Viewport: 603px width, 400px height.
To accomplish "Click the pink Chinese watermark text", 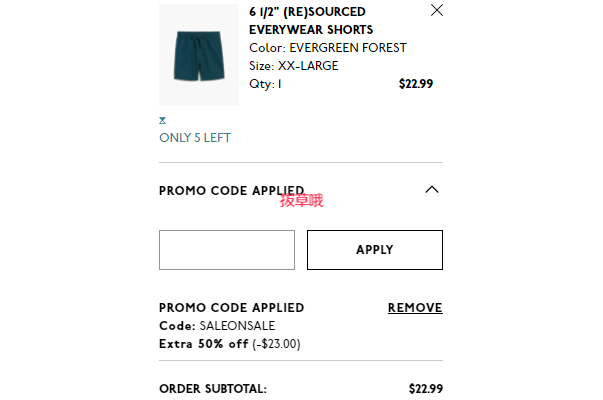I will click(x=302, y=201).
